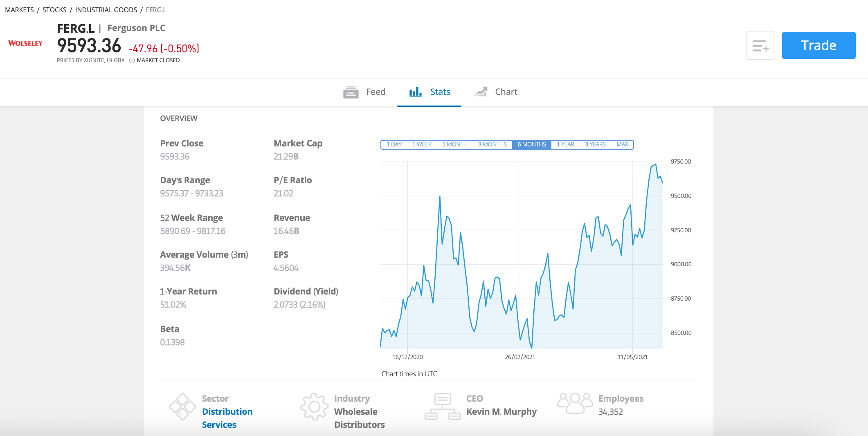Image resolution: width=868 pixels, height=436 pixels.
Task: Click the current price 9593.36
Action: [89, 46]
